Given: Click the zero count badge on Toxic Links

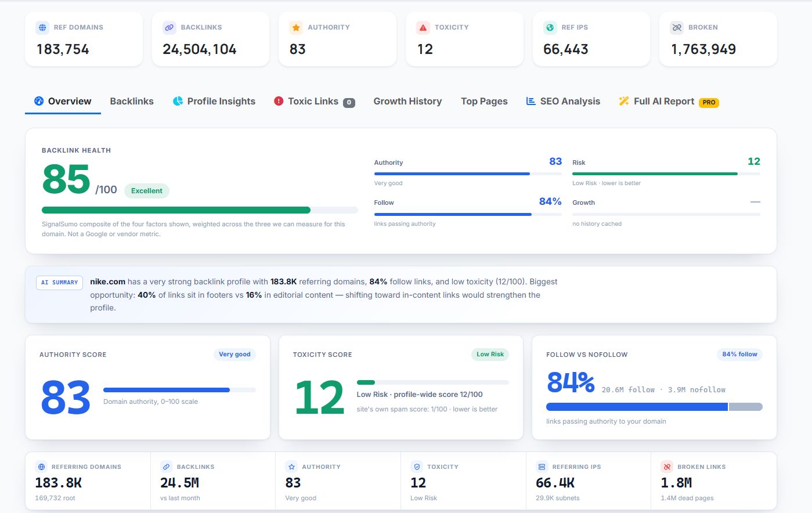Looking at the screenshot, I should point(349,103).
